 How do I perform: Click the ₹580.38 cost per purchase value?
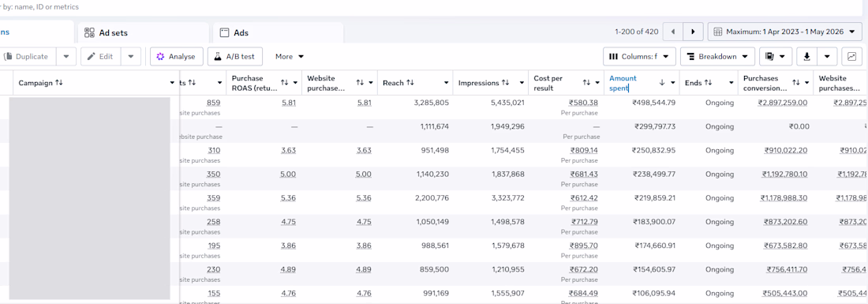583,103
